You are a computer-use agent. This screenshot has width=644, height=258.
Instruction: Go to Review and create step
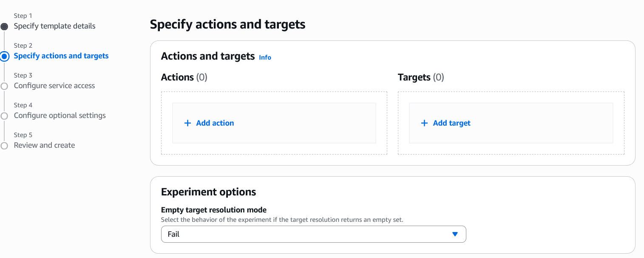click(44, 145)
